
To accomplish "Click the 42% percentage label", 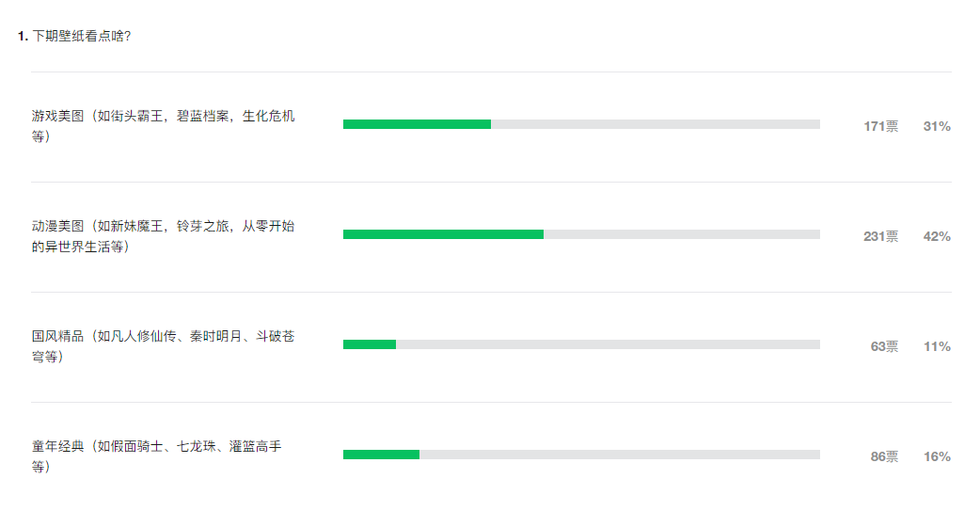I will click(x=937, y=236).
